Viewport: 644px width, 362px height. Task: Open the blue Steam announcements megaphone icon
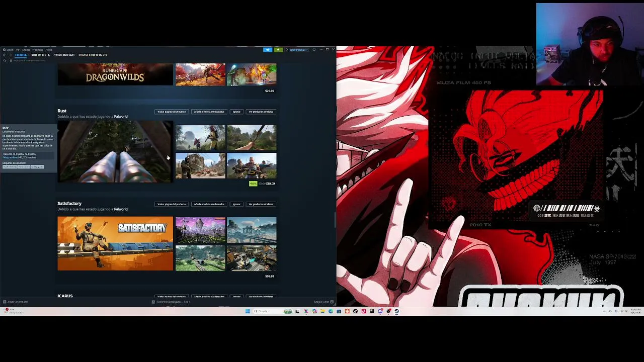pyautogui.click(x=268, y=50)
